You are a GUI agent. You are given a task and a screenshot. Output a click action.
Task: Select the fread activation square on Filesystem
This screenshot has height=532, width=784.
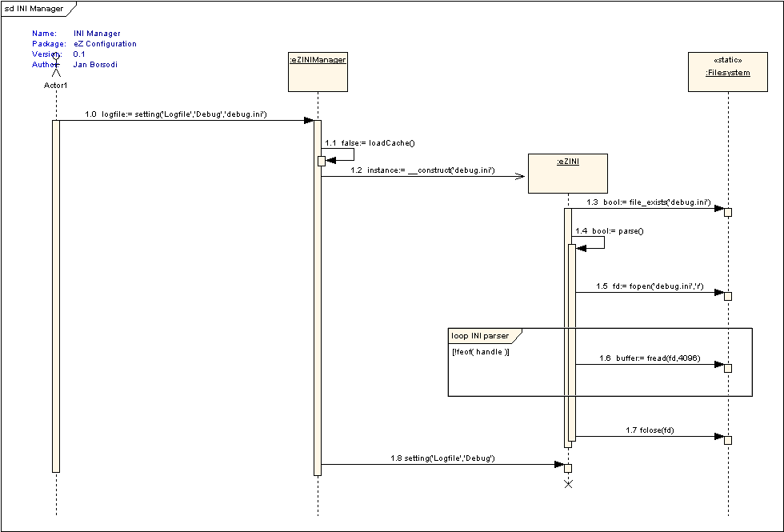coord(728,368)
